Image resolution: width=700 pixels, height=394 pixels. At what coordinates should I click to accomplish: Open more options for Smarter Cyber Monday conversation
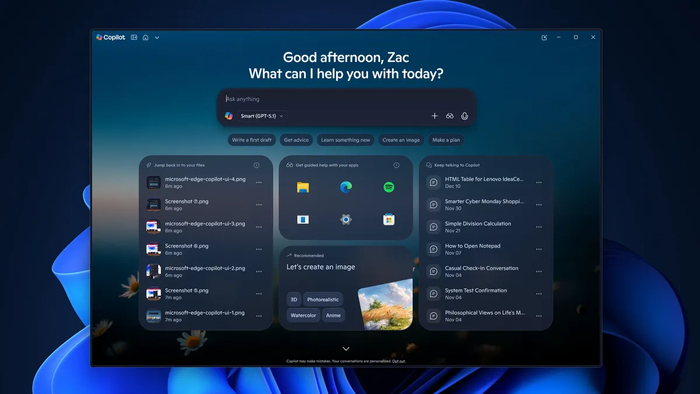(x=539, y=205)
